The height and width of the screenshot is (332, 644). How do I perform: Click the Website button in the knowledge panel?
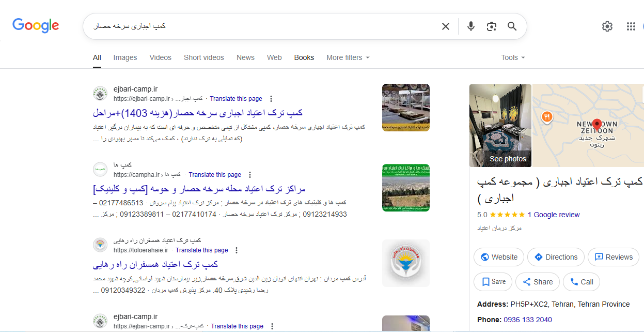[x=499, y=257]
